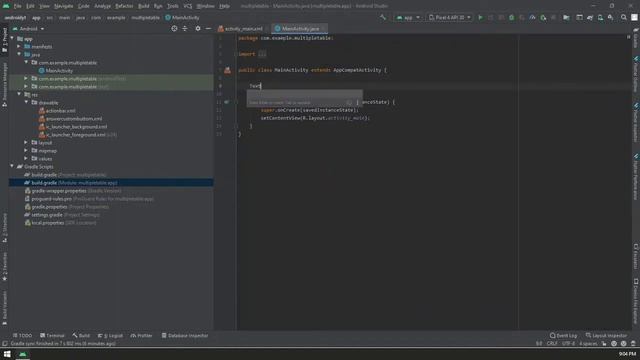Click the Sync Project with Gradle icon
This screenshot has height=360, width=640.
[x=590, y=18]
